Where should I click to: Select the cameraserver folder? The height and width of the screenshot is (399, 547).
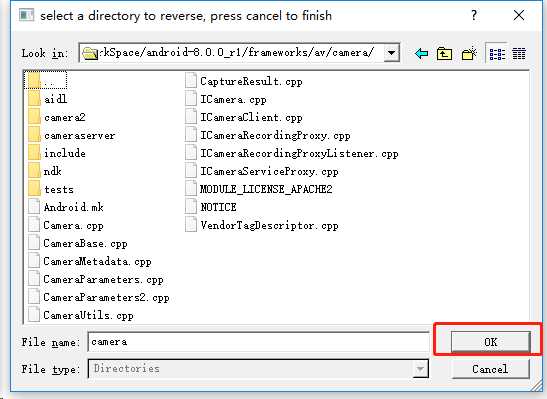pyautogui.click(x=72, y=135)
